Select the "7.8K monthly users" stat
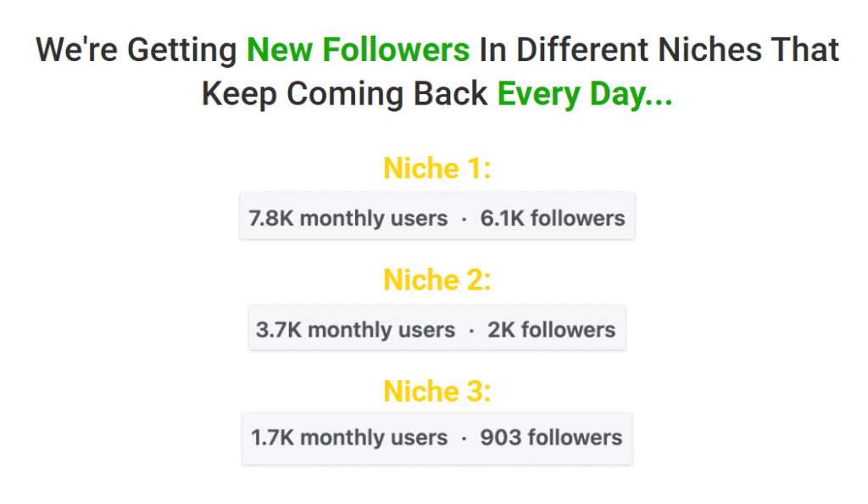The width and height of the screenshot is (868, 504). tap(348, 219)
